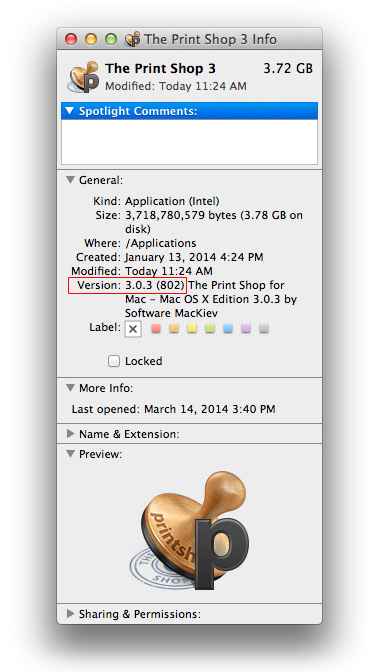
Task: Apply the blue label color
Action: coord(228,329)
